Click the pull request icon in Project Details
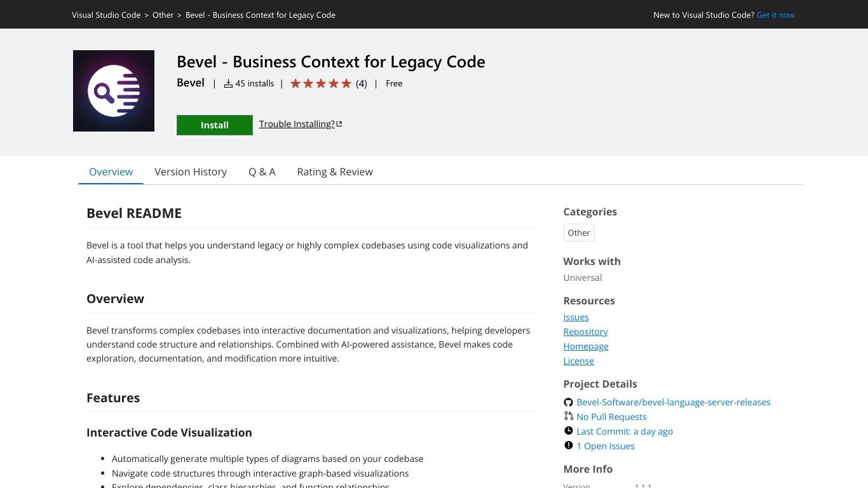 click(x=568, y=416)
